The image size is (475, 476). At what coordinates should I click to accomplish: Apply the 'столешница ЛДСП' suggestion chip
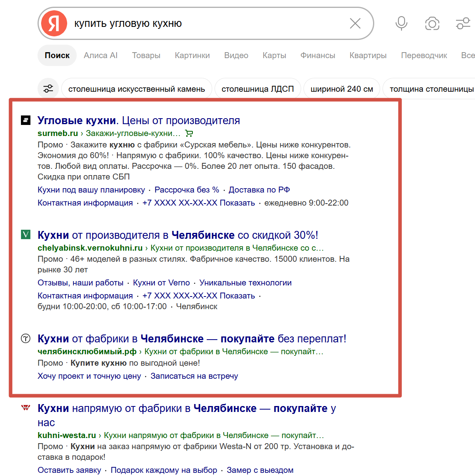click(x=258, y=89)
